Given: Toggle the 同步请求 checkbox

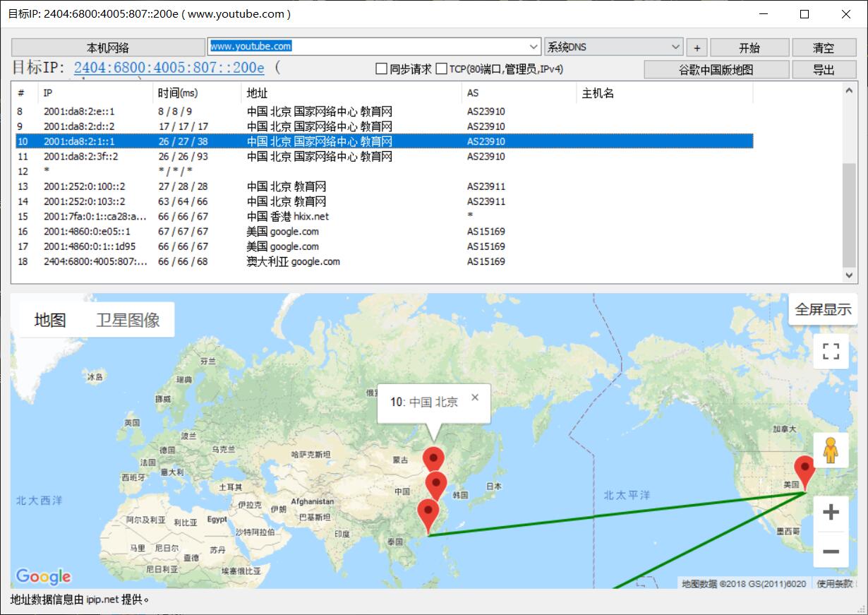Looking at the screenshot, I should pos(403,69).
